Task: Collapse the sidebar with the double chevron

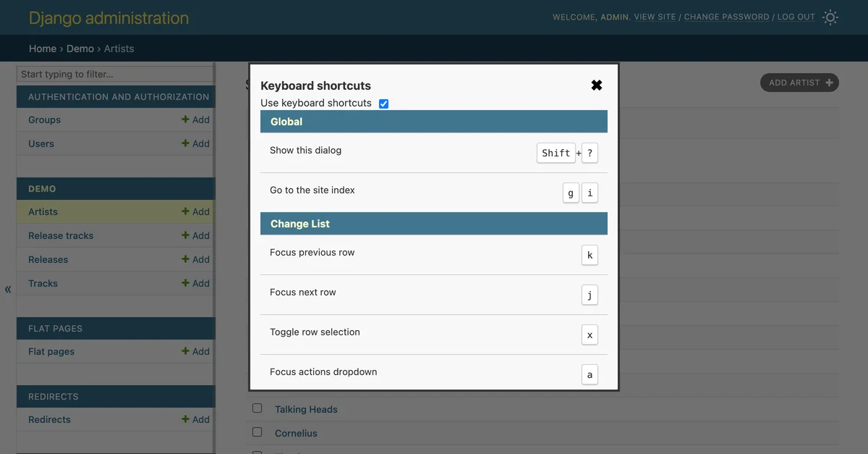Action: (x=8, y=290)
